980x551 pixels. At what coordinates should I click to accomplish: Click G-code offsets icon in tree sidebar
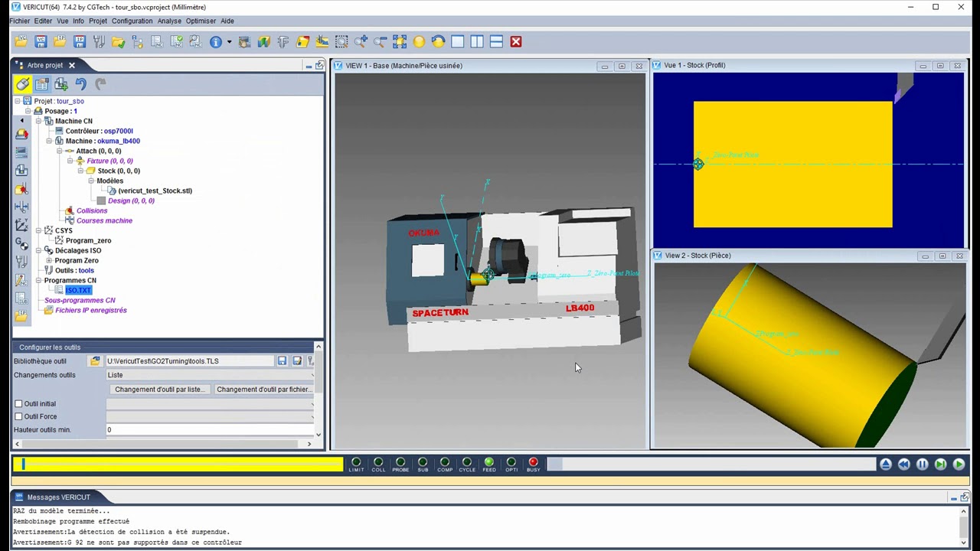pyautogui.click(x=21, y=244)
